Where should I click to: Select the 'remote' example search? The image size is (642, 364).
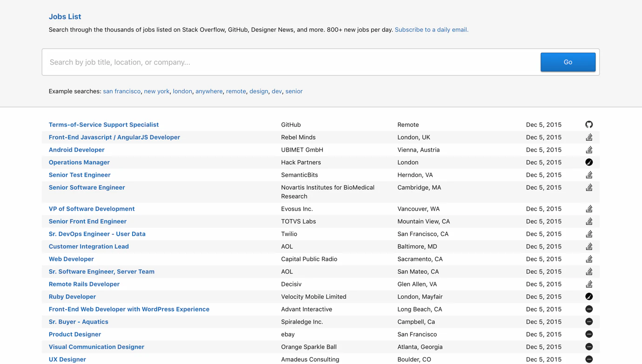point(236,91)
